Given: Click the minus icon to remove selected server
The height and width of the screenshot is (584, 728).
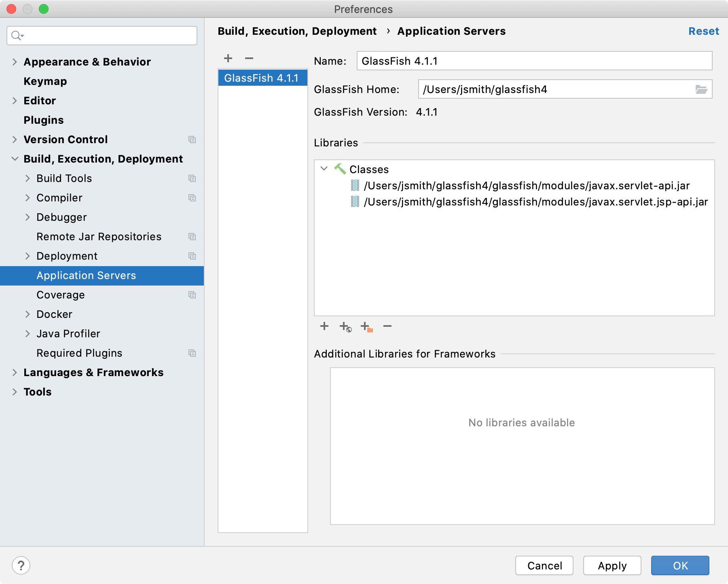Looking at the screenshot, I should tap(249, 58).
